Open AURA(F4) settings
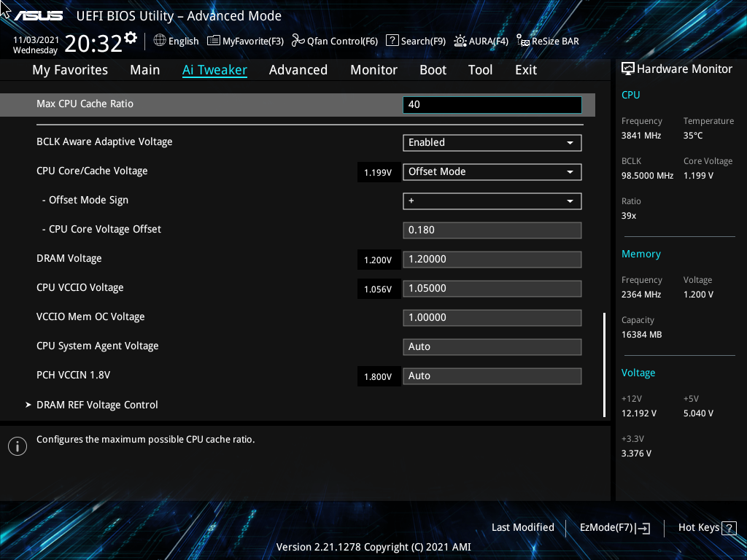The image size is (747, 560). (x=488, y=42)
